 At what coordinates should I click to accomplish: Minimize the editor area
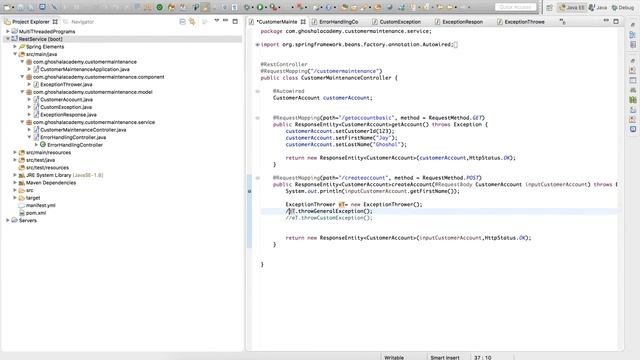point(606,20)
